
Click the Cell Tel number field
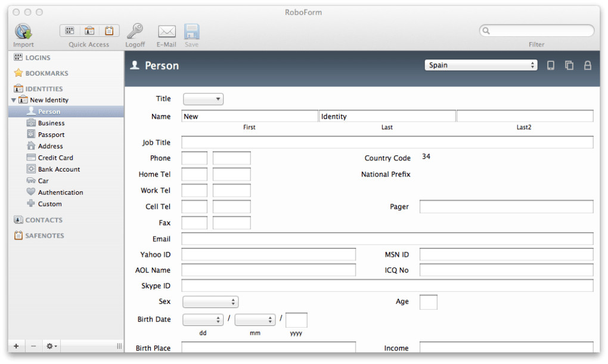pyautogui.click(x=231, y=207)
